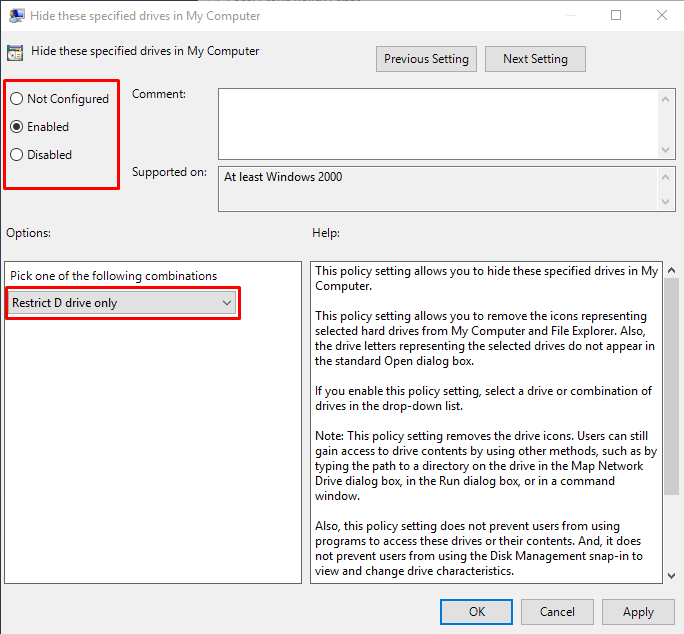The height and width of the screenshot is (634, 684).
Task: Select the Enabled radio button
Action: (17, 127)
